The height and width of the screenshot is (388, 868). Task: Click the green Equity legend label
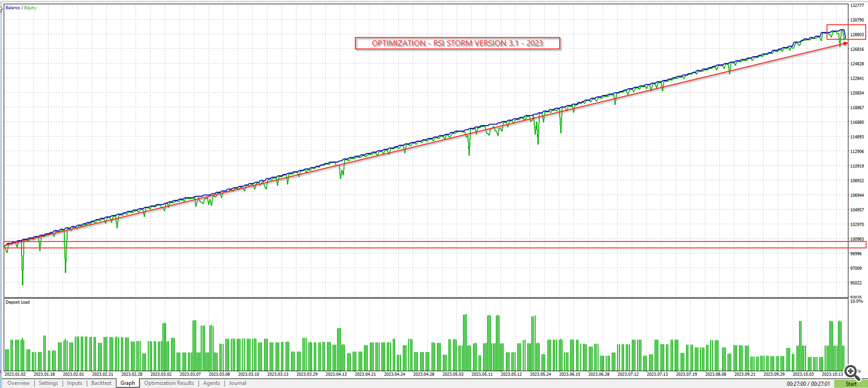(30, 8)
